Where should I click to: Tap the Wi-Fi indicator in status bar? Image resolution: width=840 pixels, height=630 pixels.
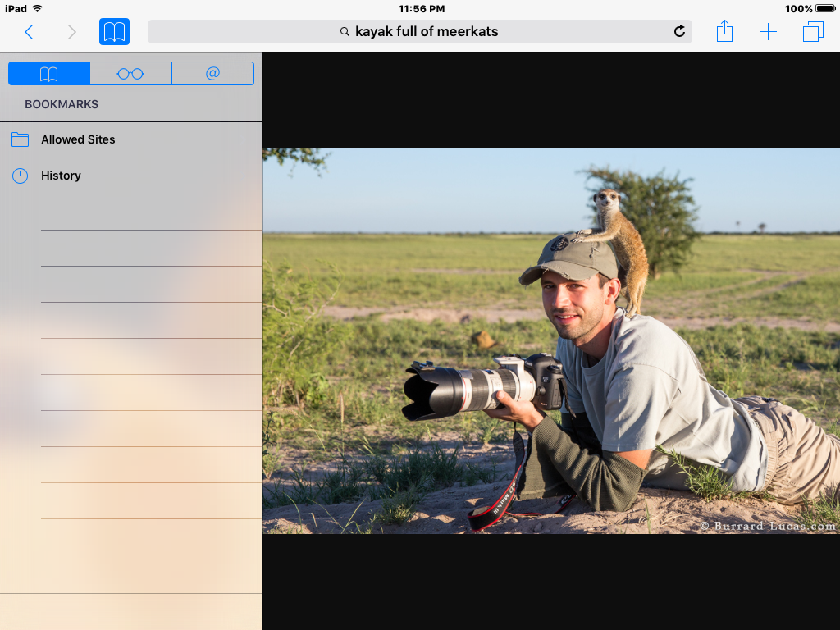point(37,8)
